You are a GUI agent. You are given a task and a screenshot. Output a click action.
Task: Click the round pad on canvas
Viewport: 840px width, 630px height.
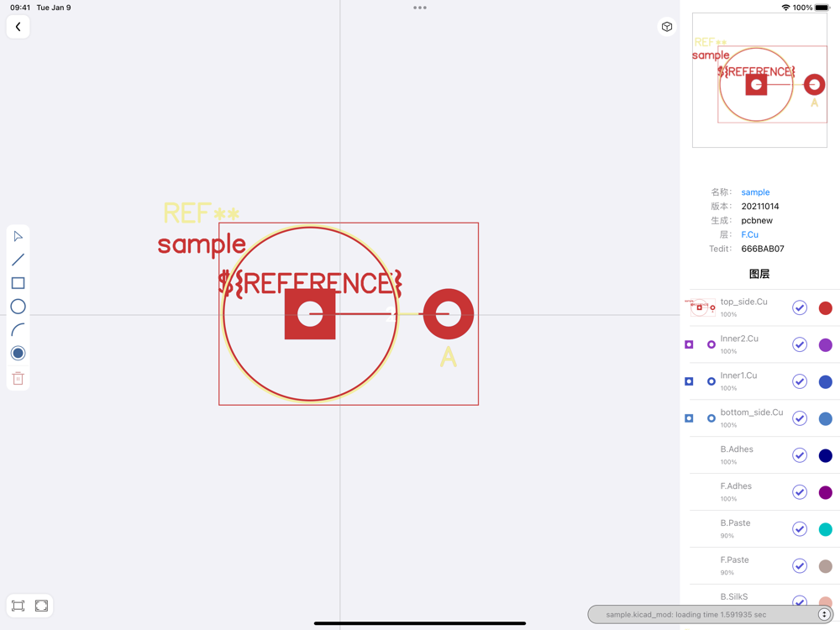click(449, 314)
